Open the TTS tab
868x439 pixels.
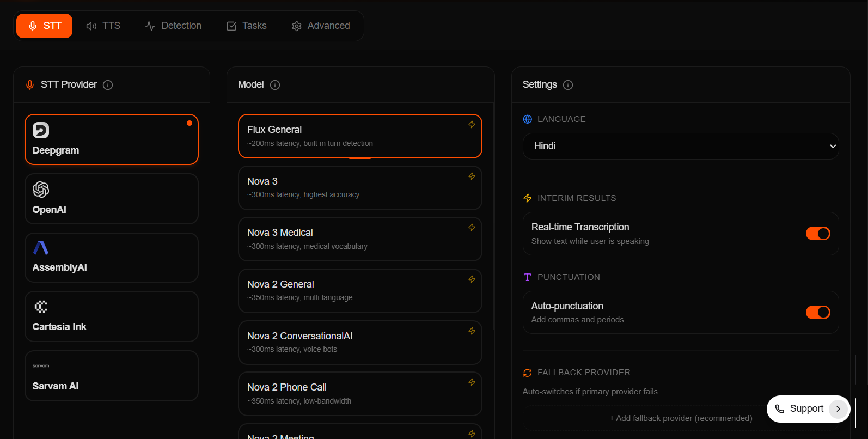[x=103, y=26]
